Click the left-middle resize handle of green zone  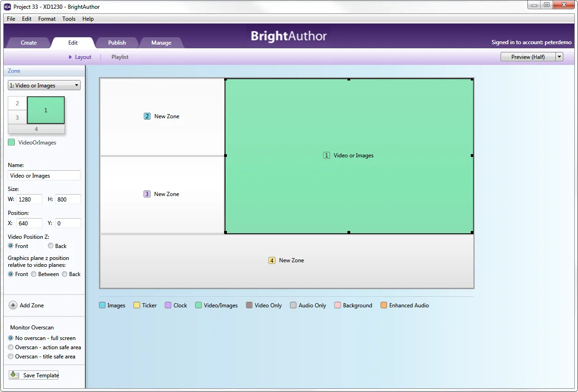(225, 156)
